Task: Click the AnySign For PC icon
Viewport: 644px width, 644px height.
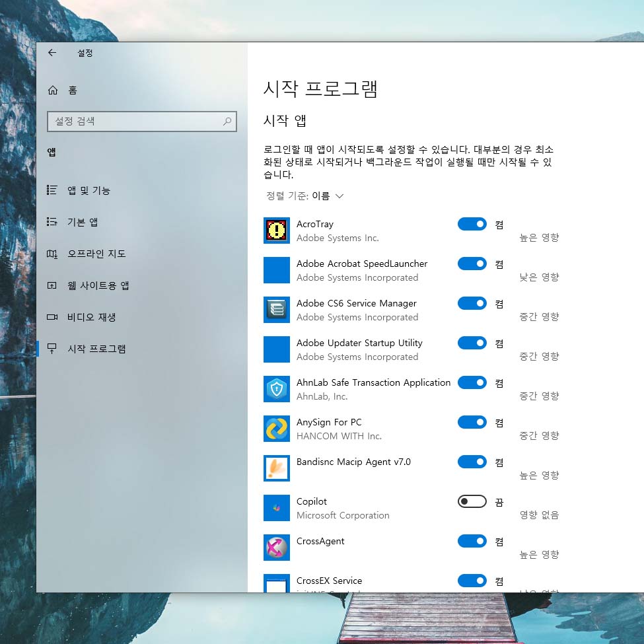Action: 276,429
